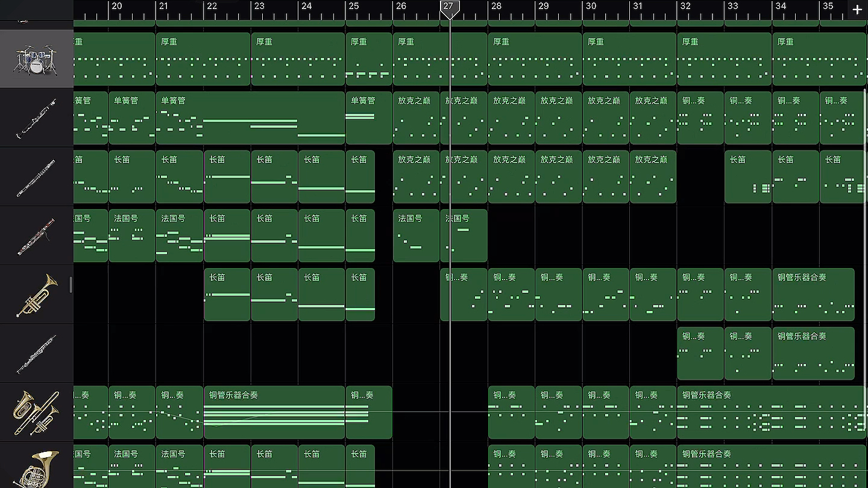Screen dimensions: 868x488
Task: Select French horn track 法国号 region at bar 21
Action: point(179,466)
